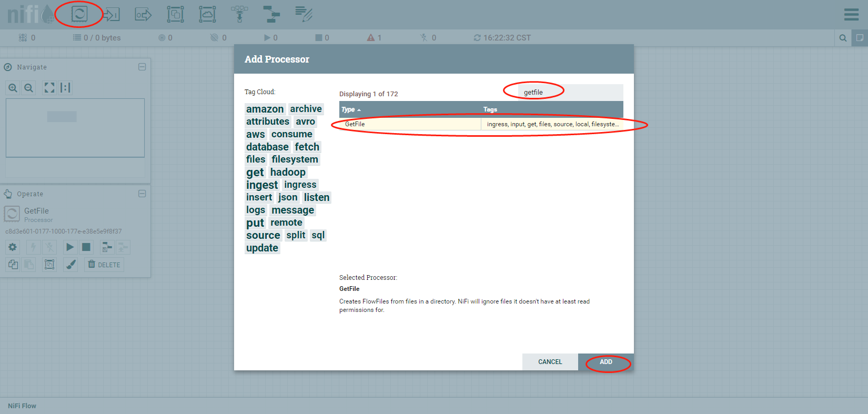Filter by hadoop tag
The height and width of the screenshot is (414, 868).
click(288, 172)
